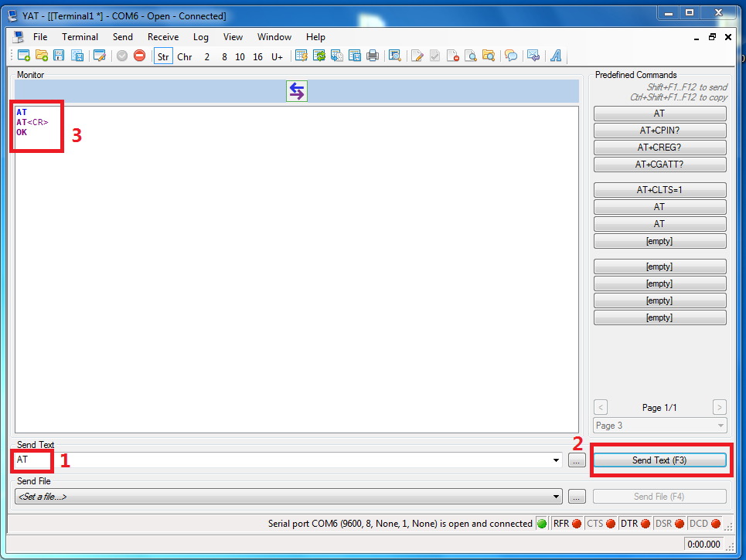
Task: Send the AT+CGATT? predefined command
Action: (x=659, y=165)
